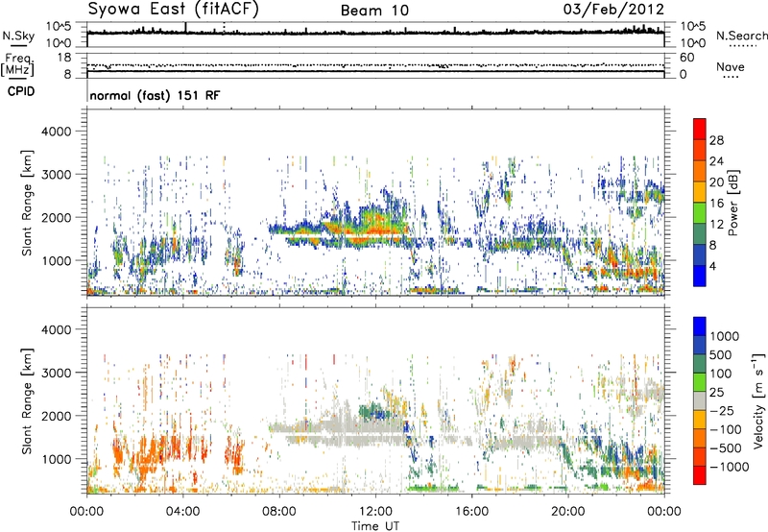
Task: Select the "12:00" time tick label
Action: [x=375, y=512]
